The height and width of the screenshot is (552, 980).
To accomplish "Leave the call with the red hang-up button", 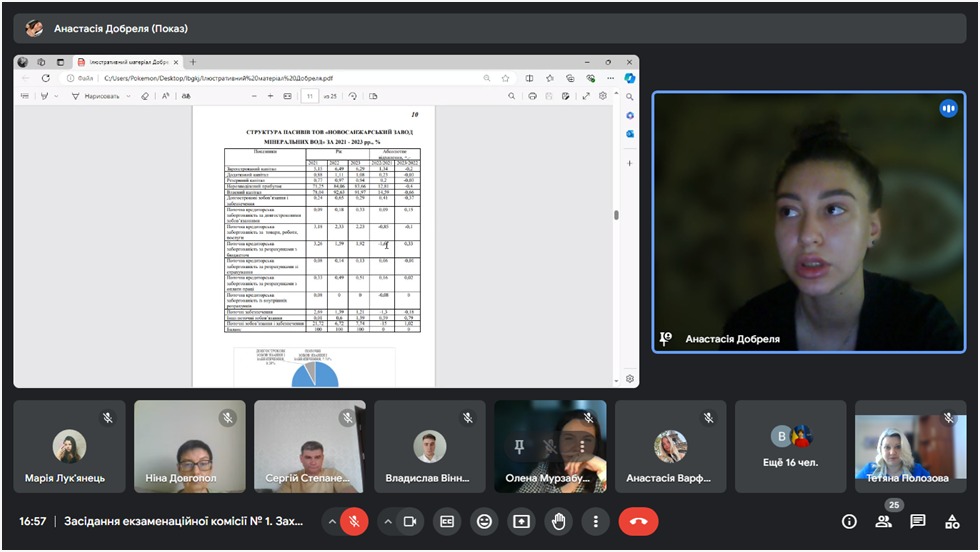I will (638, 521).
